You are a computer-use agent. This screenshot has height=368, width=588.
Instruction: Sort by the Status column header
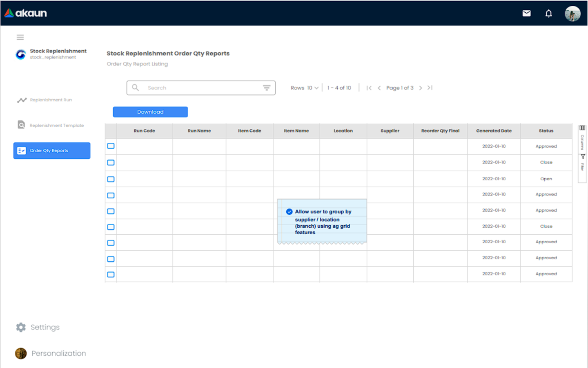tap(546, 131)
